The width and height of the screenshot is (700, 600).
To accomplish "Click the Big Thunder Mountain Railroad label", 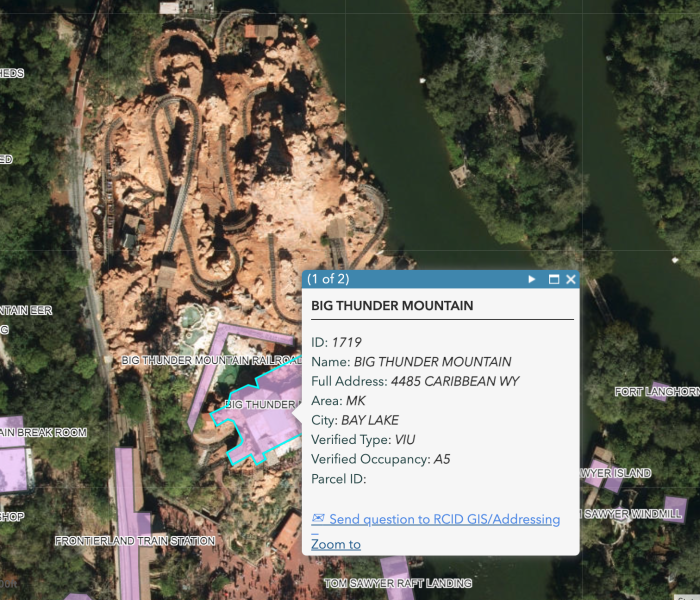I will 210,360.
